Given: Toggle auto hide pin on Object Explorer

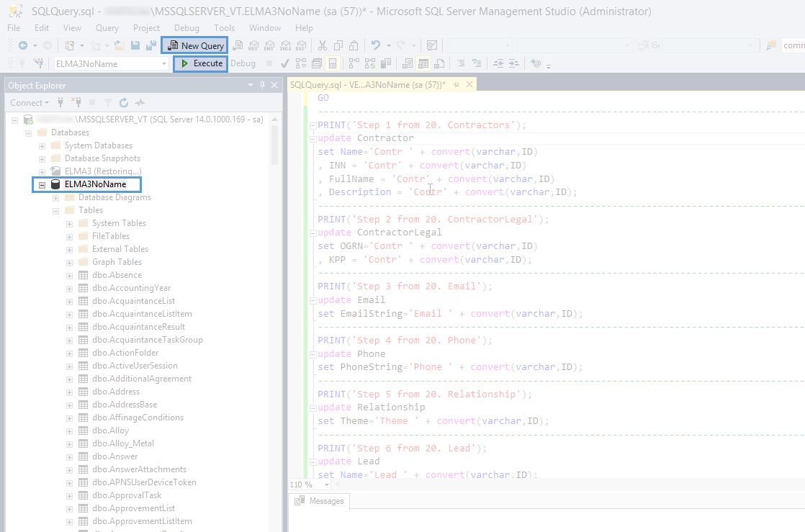Looking at the screenshot, I should pos(262,85).
